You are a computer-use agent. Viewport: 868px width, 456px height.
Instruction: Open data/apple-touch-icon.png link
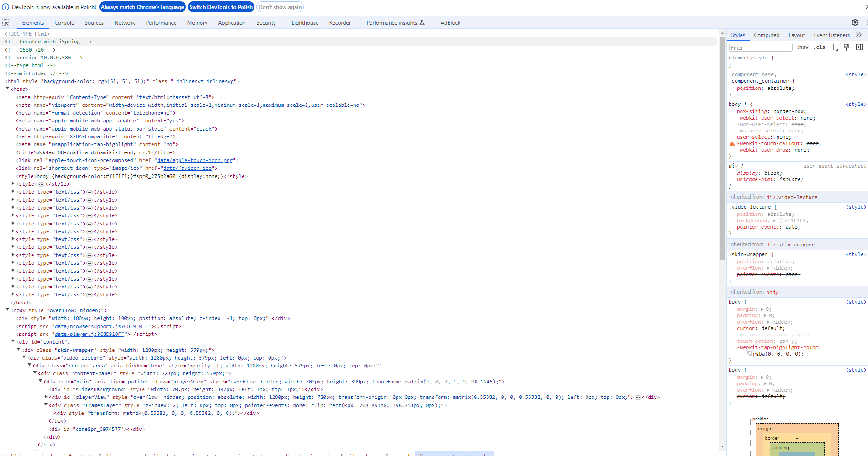click(x=196, y=161)
